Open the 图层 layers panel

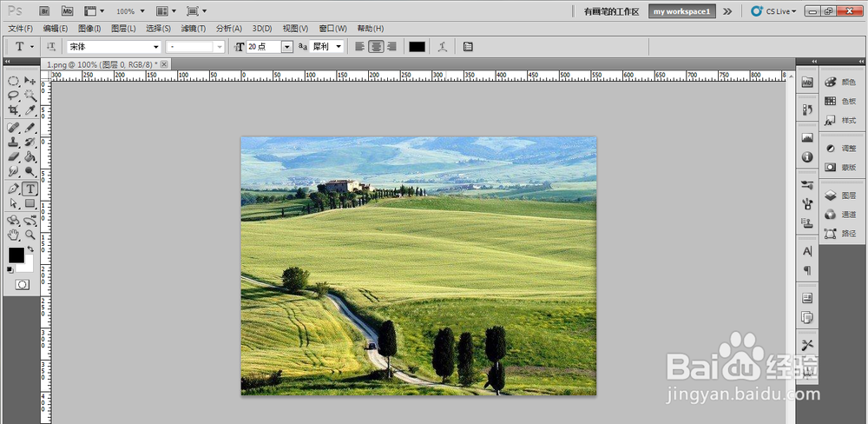840,195
